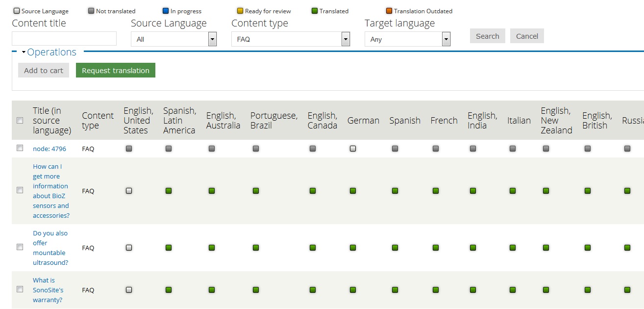Click the French status square for node 4796

click(x=435, y=148)
